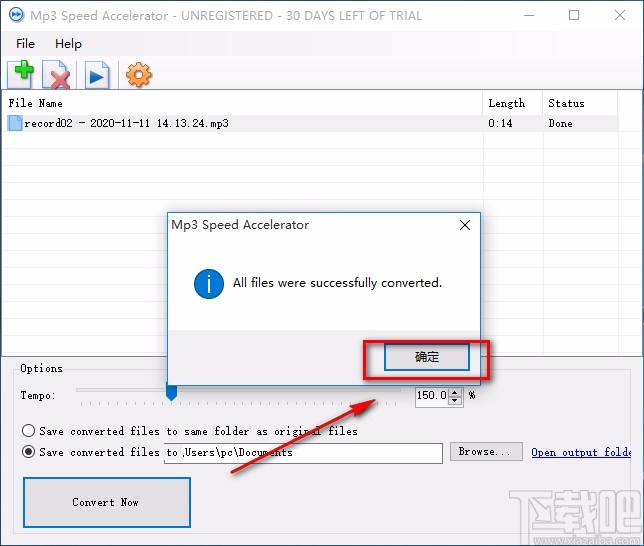The height and width of the screenshot is (546, 644).
Task: Click the Status column header
Action: pyautogui.click(x=580, y=103)
